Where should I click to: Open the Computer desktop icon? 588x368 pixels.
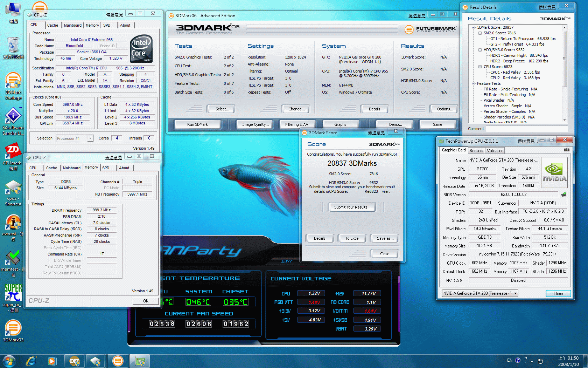pyautogui.click(x=13, y=13)
